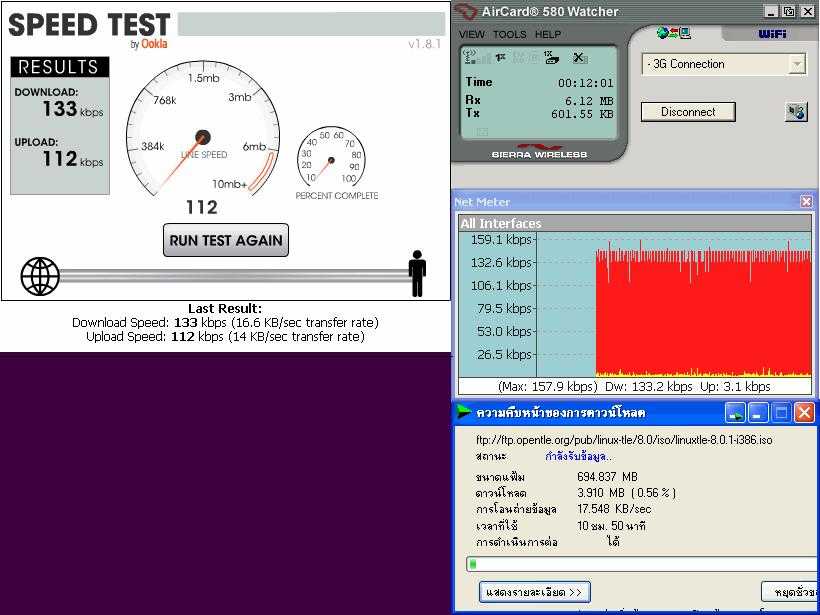Click the connection time 00:12:01 value
Viewport: 820px width, 615px height.
point(586,83)
